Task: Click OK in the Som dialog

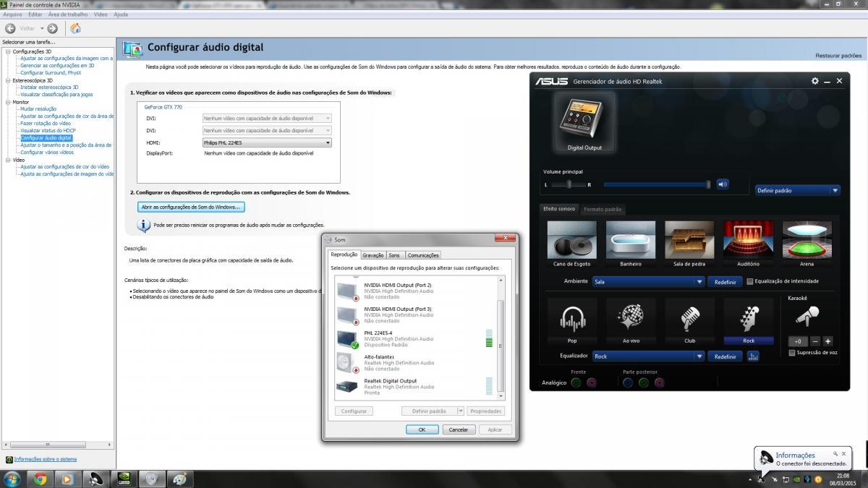Action: (x=422, y=429)
